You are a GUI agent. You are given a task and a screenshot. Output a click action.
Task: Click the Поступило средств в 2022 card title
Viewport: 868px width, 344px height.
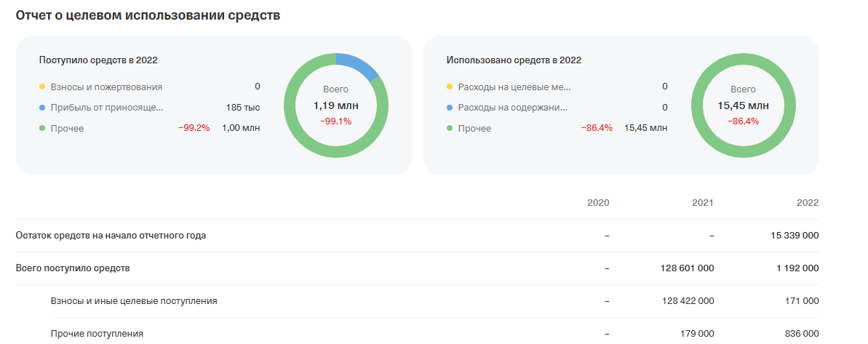(98, 60)
